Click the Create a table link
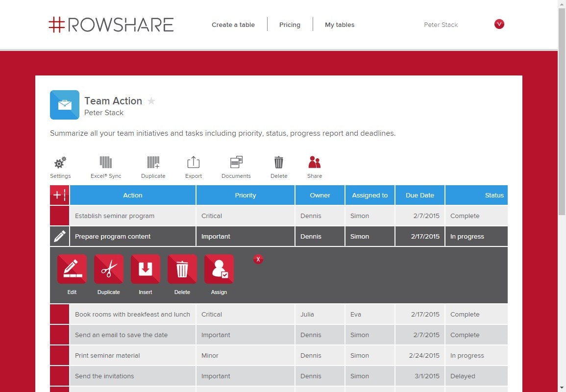Screen dimensions: 566x392 click(x=233, y=24)
